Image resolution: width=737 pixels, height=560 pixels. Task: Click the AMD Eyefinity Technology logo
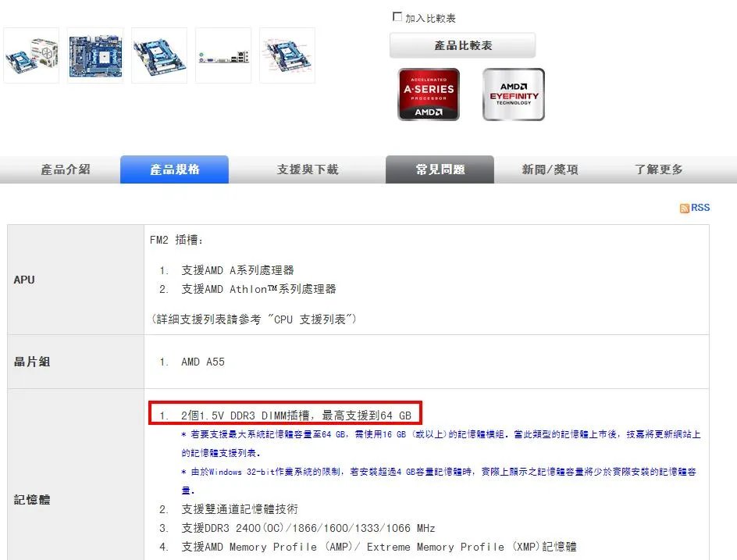coord(513,95)
